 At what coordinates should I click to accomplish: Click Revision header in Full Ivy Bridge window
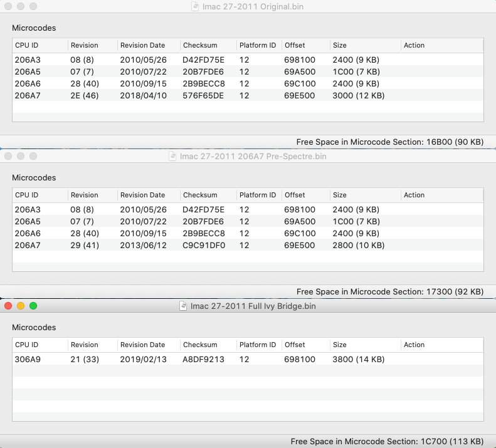93,345
